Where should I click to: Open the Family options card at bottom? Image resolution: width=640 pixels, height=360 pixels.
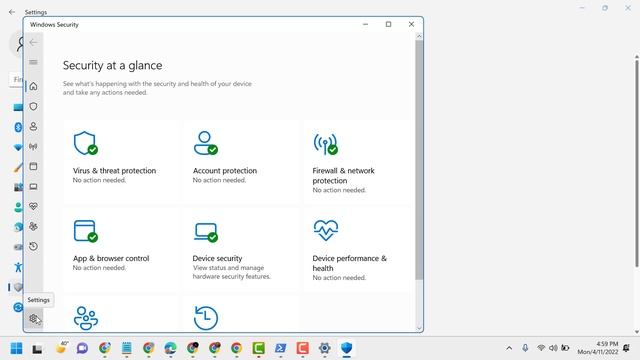point(121,314)
